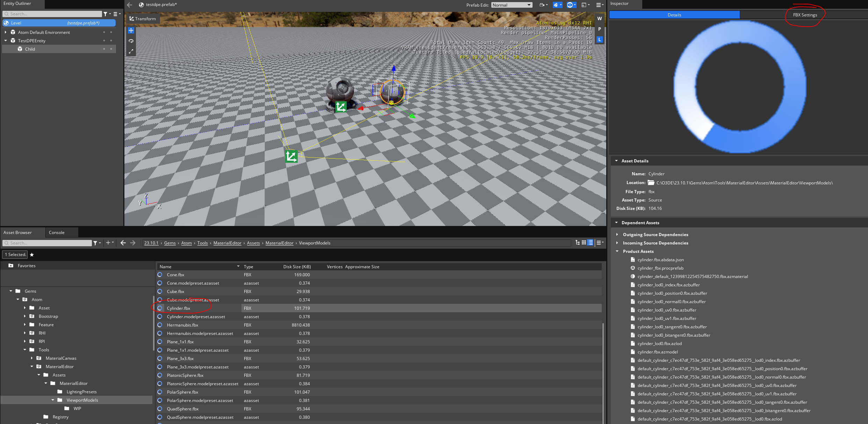868x424 pixels.
Task: Collapse the Product Assets section
Action: click(617, 251)
